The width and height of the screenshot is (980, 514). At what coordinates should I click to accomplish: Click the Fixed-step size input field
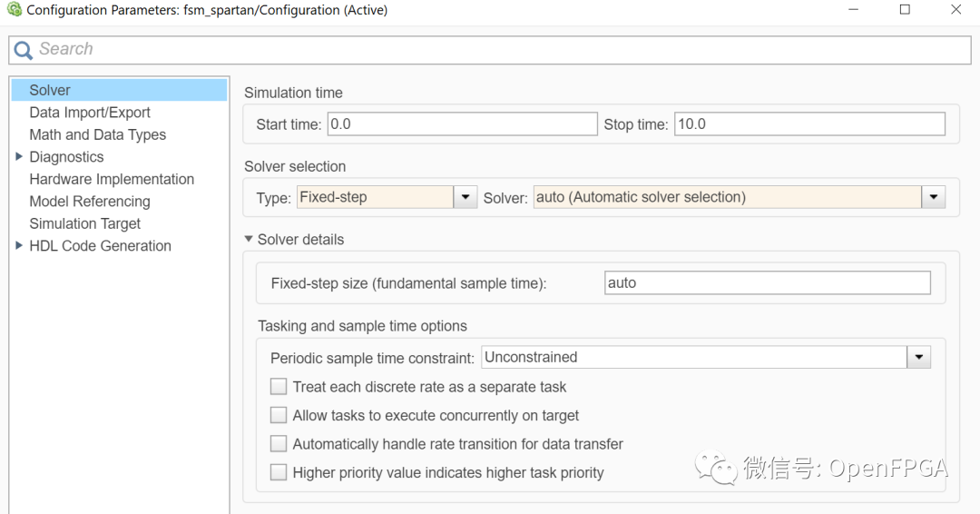(x=767, y=283)
